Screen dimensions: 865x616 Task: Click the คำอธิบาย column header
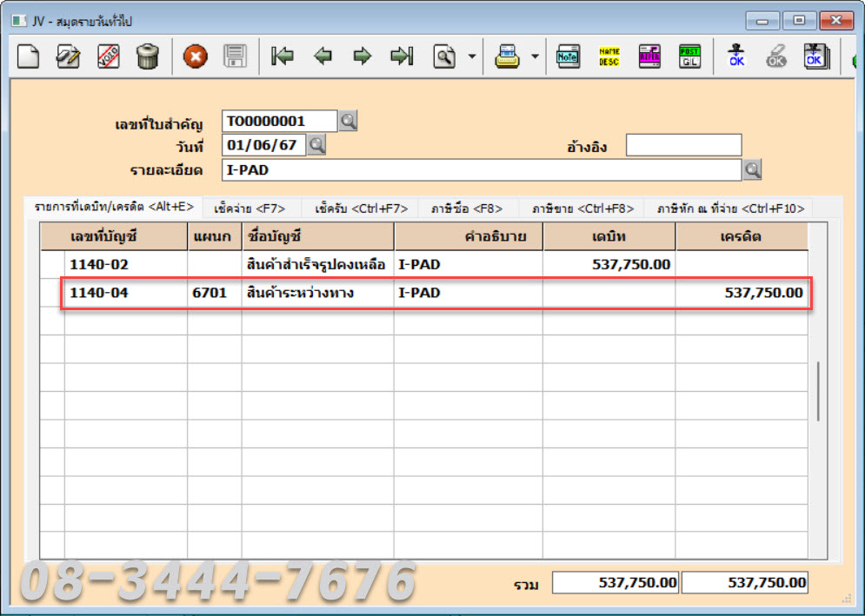469,236
